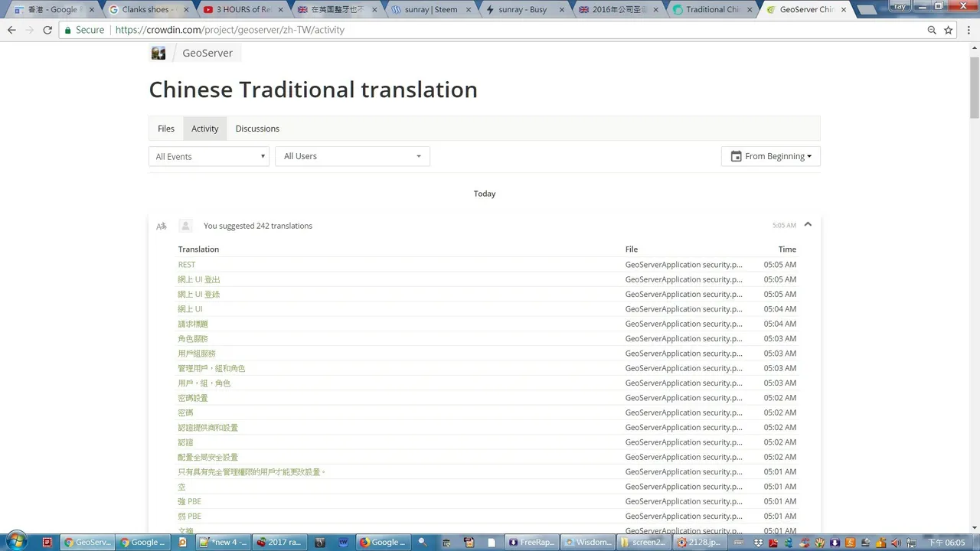
Task: Open the GeoServ... Chrome taskbar window
Action: pos(88,542)
